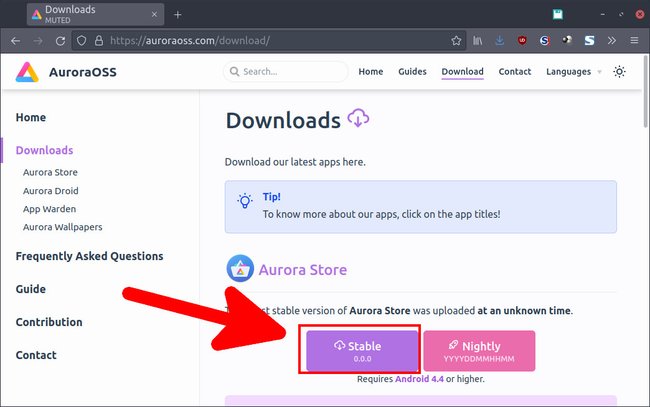Click the "Download our latest apps here." text

[295, 162]
